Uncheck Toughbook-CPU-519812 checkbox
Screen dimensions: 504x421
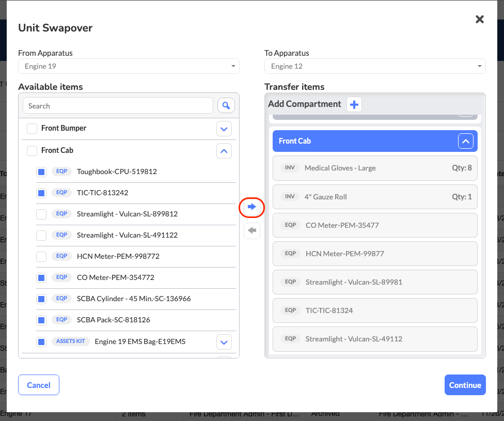(x=41, y=172)
